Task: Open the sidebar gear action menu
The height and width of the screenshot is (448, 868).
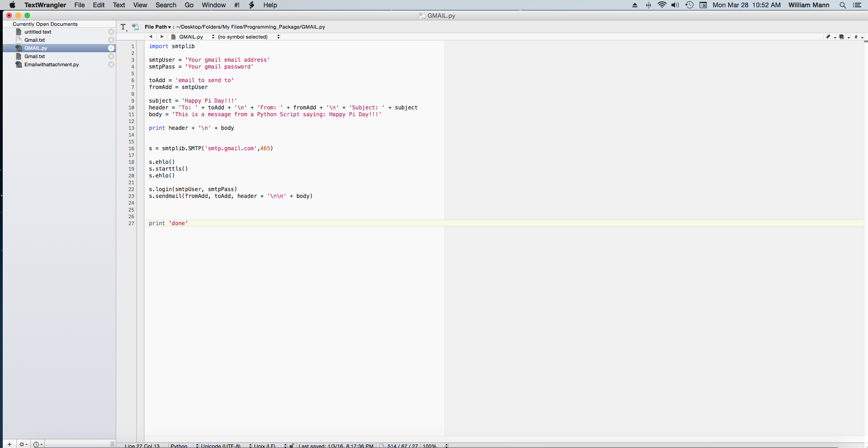Action: click(23, 444)
